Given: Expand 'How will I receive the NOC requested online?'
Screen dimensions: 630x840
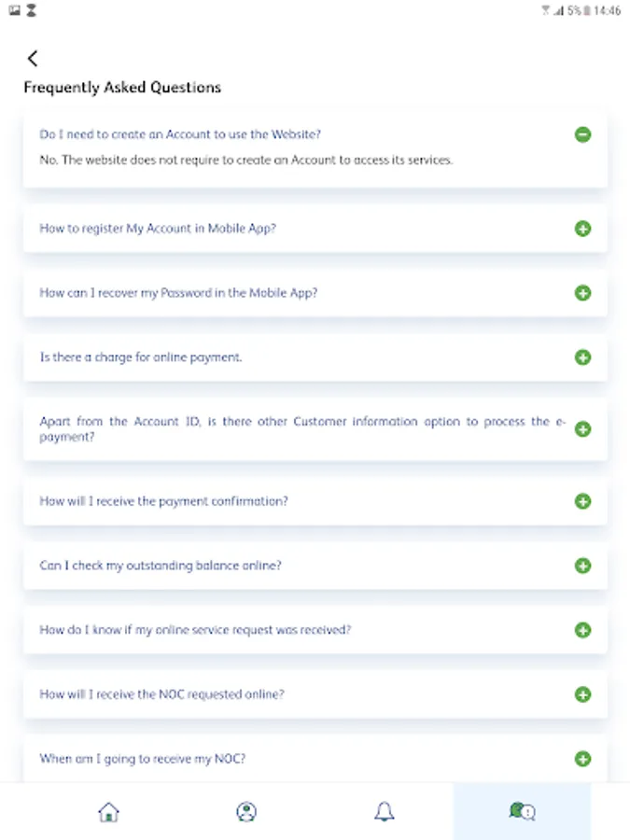Looking at the screenshot, I should click(583, 694).
